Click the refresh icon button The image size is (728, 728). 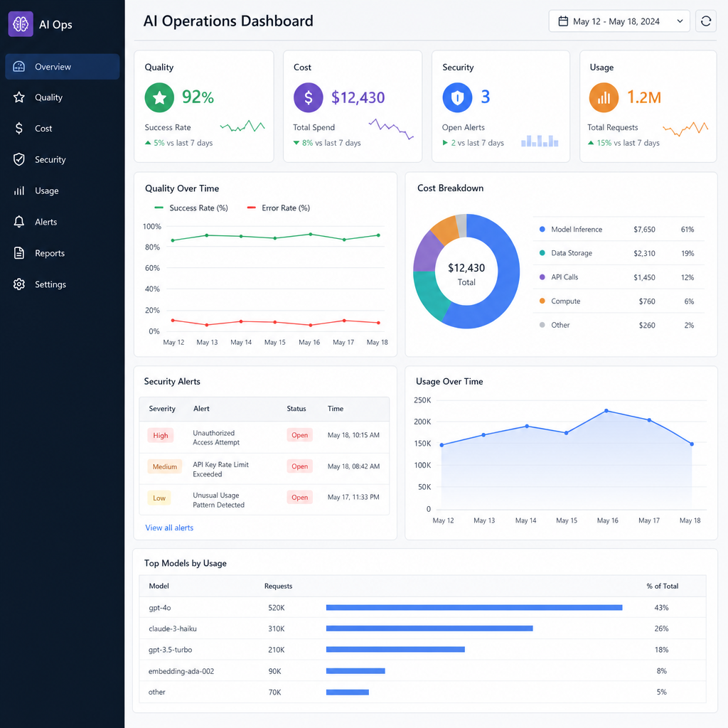tap(705, 21)
